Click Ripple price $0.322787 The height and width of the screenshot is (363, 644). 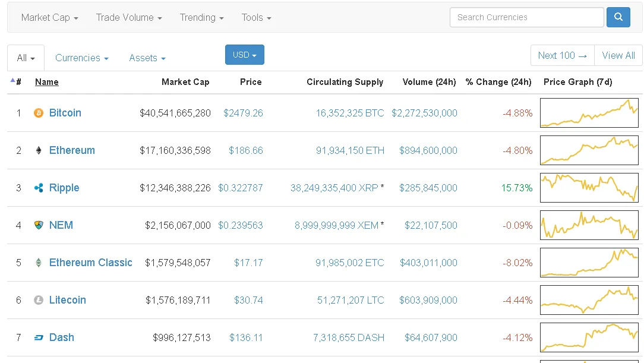tap(240, 188)
